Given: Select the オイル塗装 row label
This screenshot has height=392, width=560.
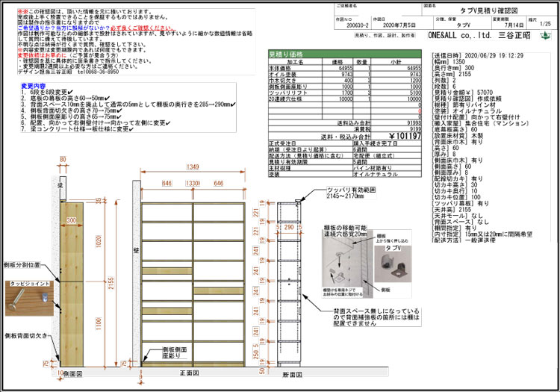Looking at the screenshot, I should pos(282,74).
